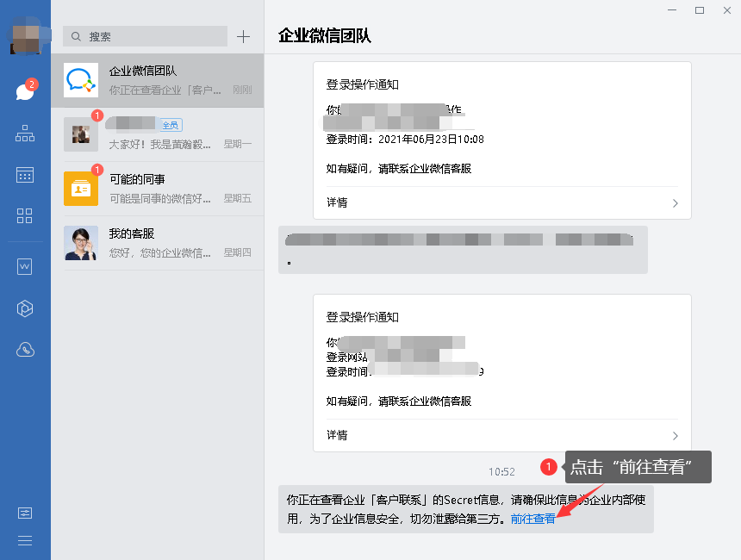The image size is (741, 560).
Task: Open the Calendar icon in sidebar
Action: coord(25,175)
